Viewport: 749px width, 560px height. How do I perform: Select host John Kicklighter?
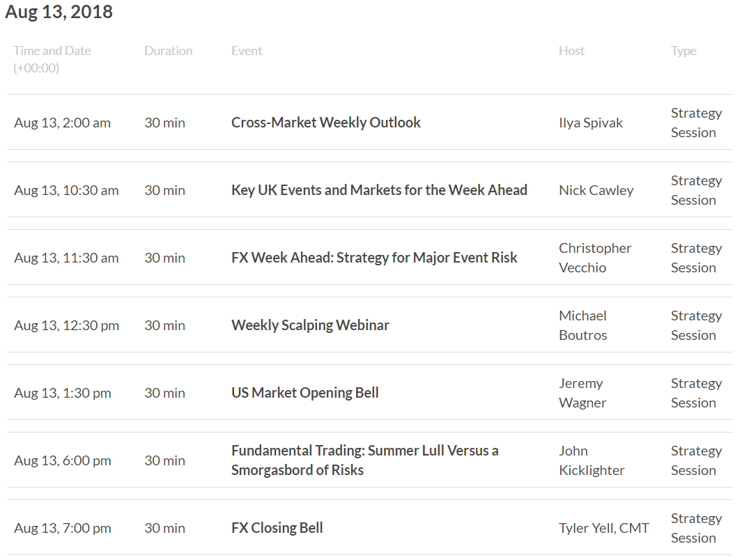[592, 460]
